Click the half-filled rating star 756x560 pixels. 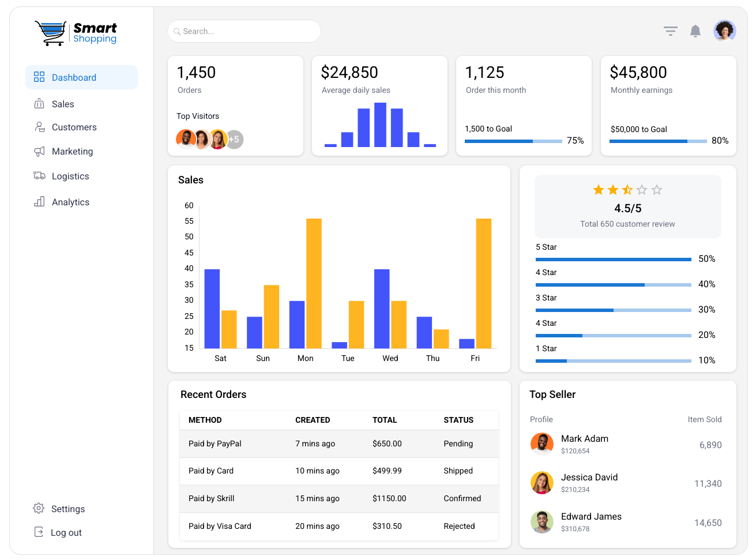coord(627,190)
